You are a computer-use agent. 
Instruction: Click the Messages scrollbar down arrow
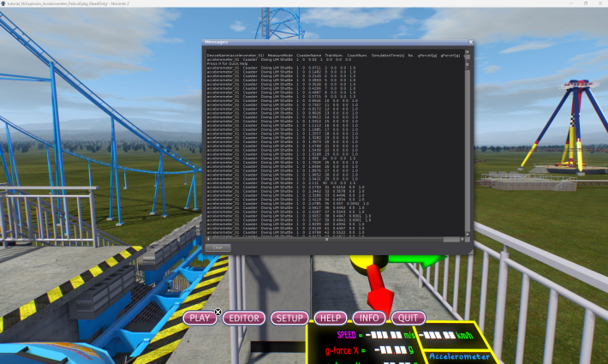tap(468, 234)
